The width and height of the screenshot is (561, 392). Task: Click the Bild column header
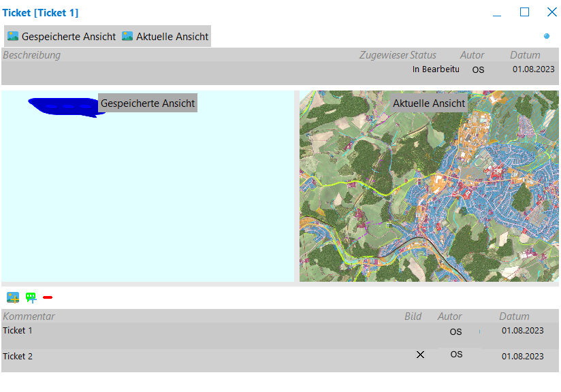pyautogui.click(x=413, y=316)
